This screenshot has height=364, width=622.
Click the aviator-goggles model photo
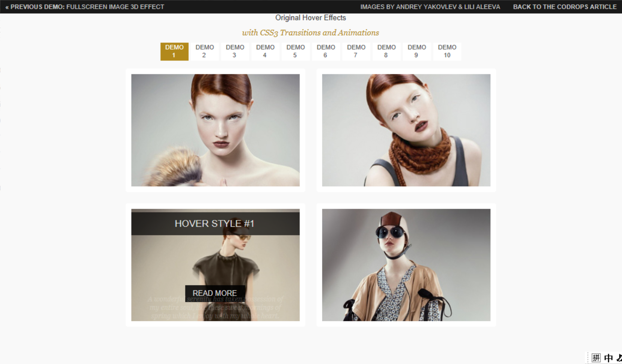point(406,266)
